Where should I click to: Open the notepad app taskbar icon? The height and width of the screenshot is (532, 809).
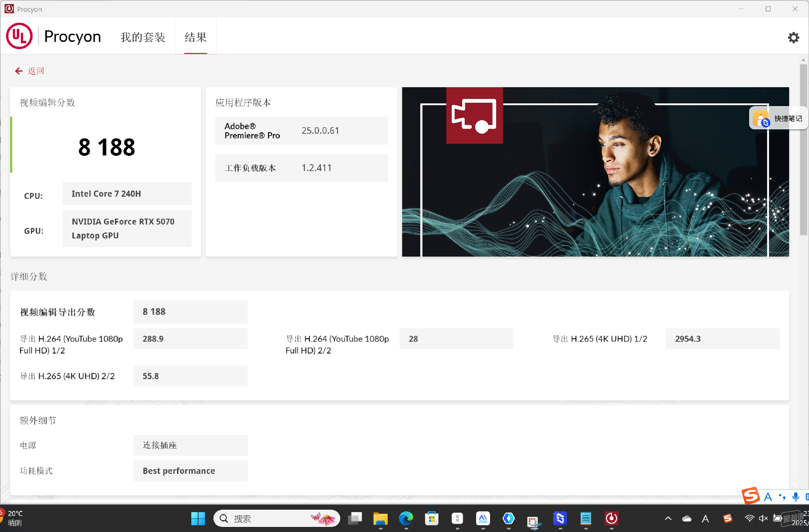click(x=586, y=519)
